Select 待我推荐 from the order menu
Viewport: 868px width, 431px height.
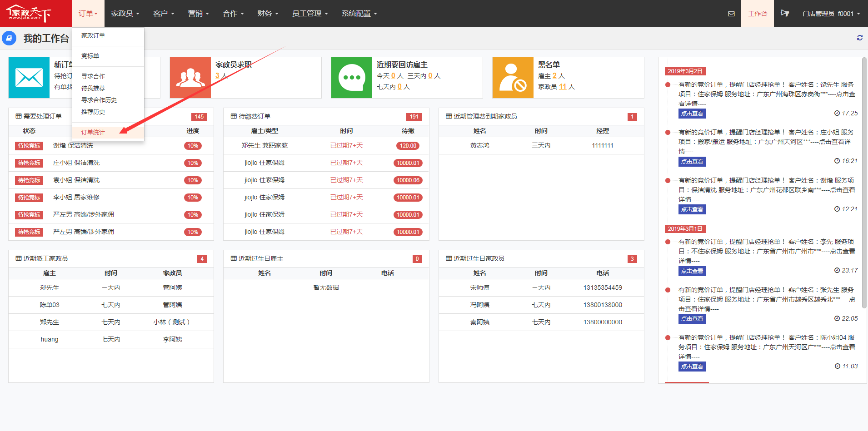[108, 88]
